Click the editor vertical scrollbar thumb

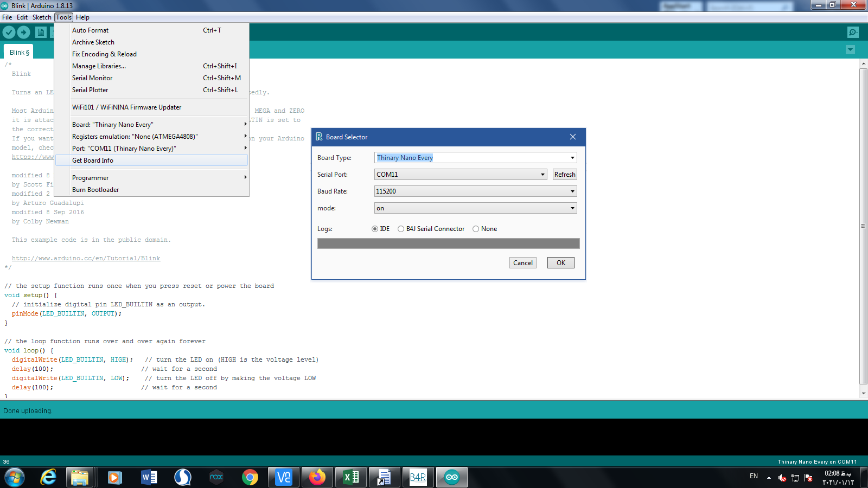[x=864, y=226]
